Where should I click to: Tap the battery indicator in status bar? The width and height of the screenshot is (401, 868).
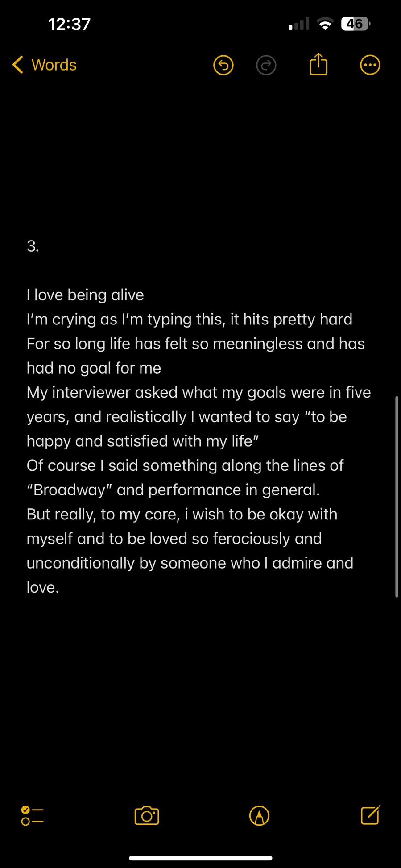(355, 24)
